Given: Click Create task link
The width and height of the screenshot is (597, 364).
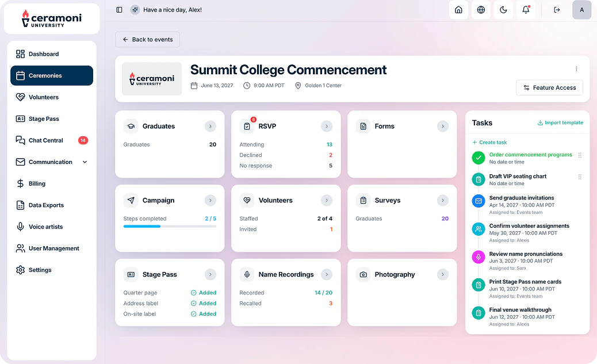Looking at the screenshot, I should (489, 143).
